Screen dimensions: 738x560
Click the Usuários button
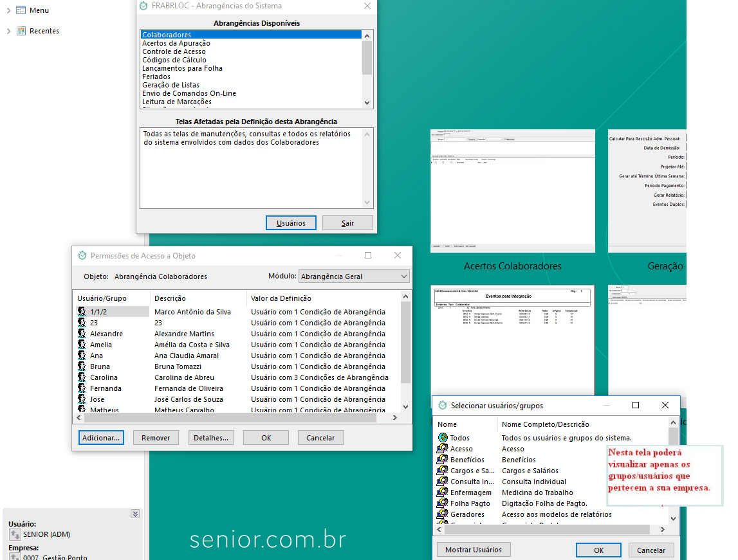coord(291,223)
